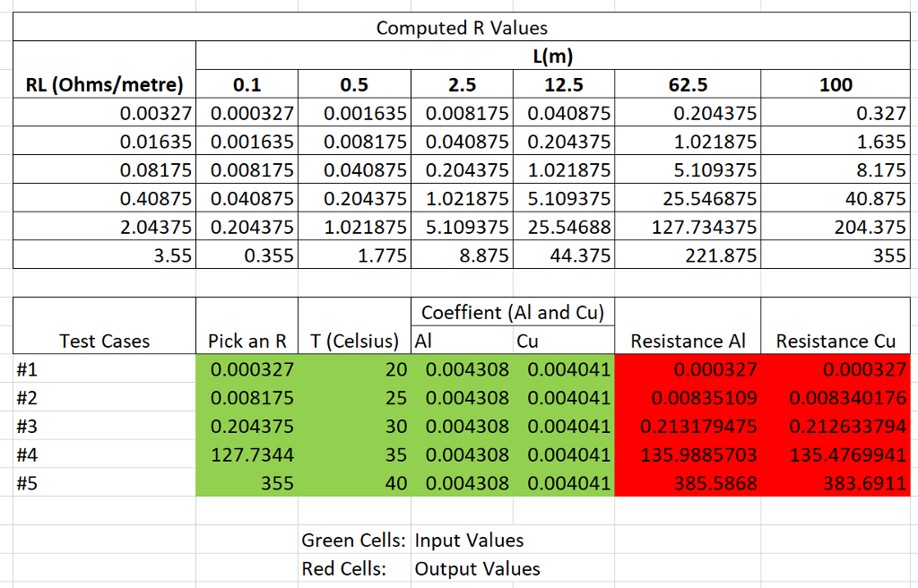This screenshot has height=588, width=918.
Task: Select the red Resistance Cu cell 135.4769941
Action: click(x=836, y=454)
